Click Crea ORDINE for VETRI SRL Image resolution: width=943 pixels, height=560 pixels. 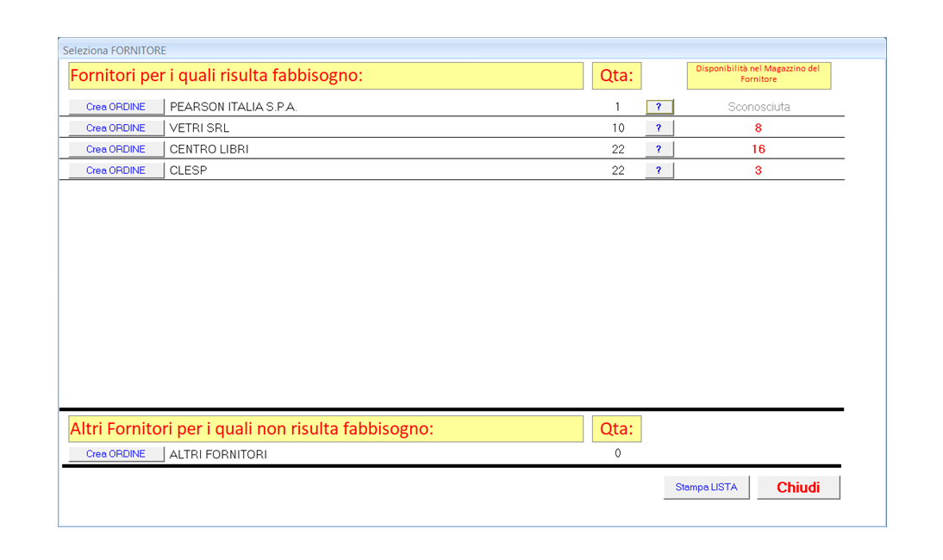tap(116, 128)
